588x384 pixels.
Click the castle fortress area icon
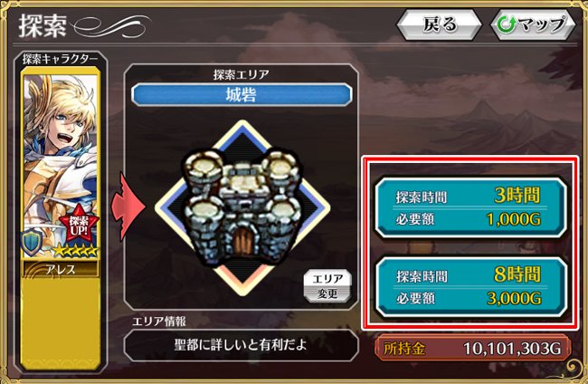242,207
